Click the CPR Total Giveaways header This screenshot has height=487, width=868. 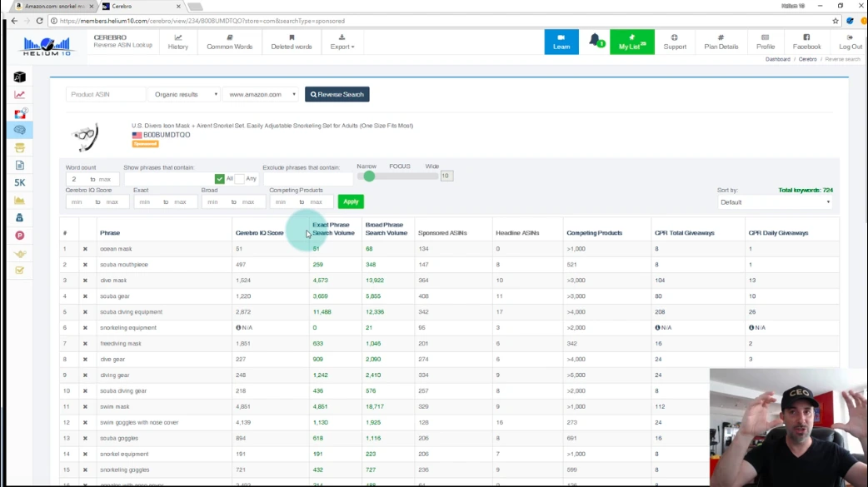pos(684,233)
